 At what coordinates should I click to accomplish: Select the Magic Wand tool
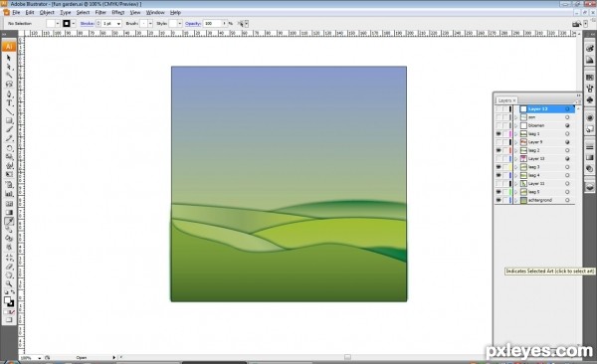tap(9, 76)
